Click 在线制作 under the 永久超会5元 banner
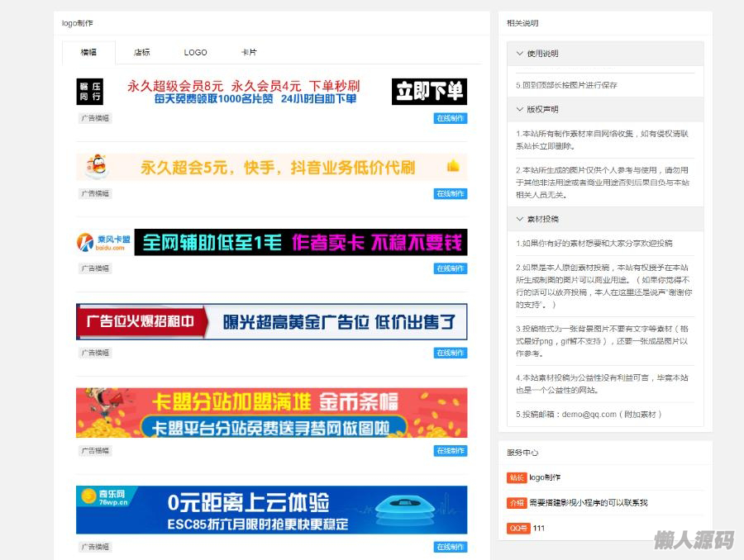The height and width of the screenshot is (560, 744). click(450, 194)
